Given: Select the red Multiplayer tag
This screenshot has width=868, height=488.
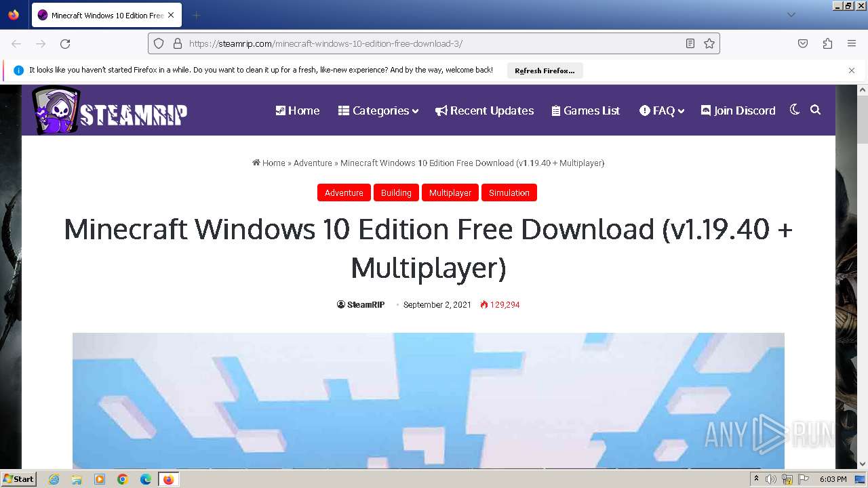Looking at the screenshot, I should tap(450, 193).
